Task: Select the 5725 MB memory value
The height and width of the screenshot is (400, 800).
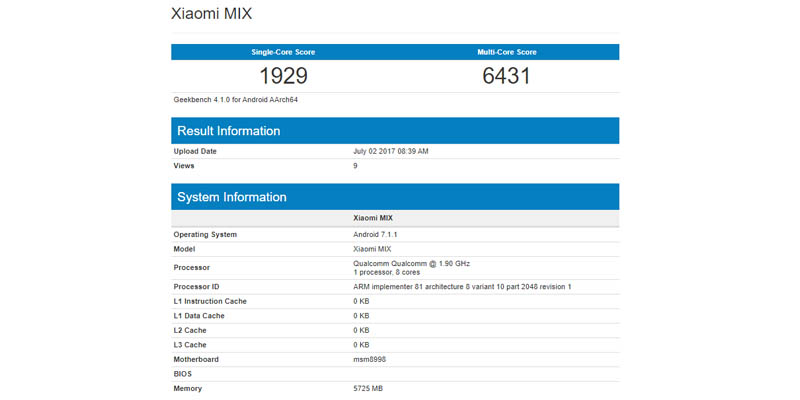Action: click(x=368, y=388)
